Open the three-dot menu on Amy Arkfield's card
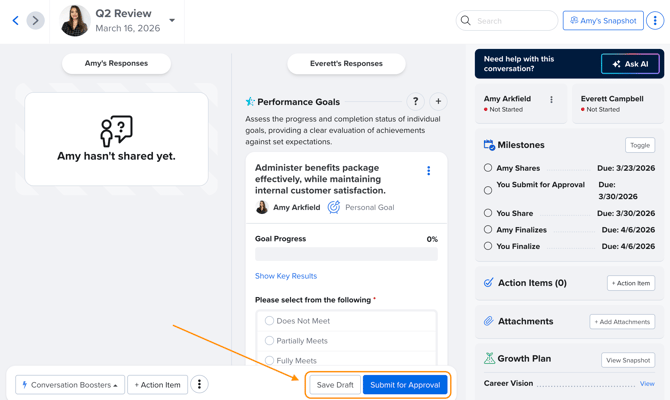The image size is (670, 400). 551,100
